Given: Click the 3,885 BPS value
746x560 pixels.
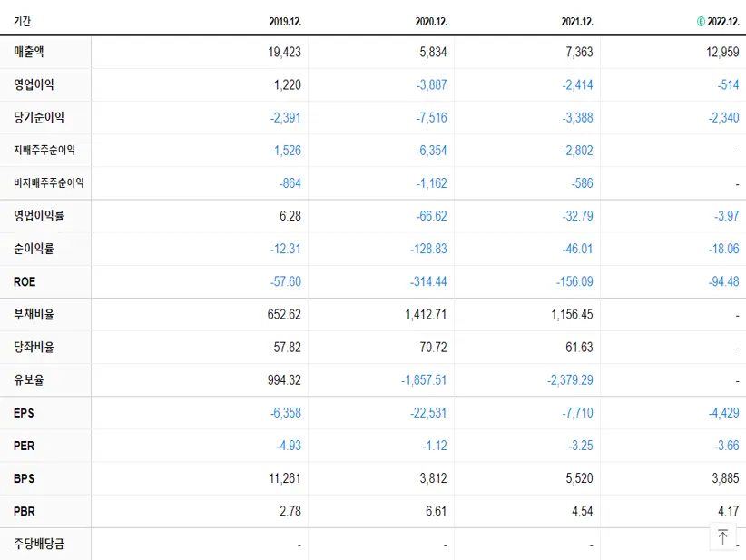Looking at the screenshot, I should tap(725, 478).
